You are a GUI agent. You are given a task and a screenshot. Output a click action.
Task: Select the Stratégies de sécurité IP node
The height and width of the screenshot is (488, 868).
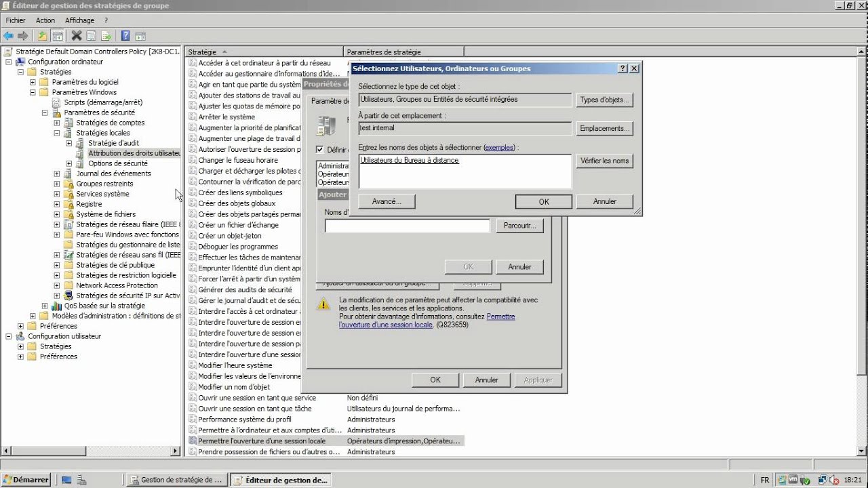128,296
